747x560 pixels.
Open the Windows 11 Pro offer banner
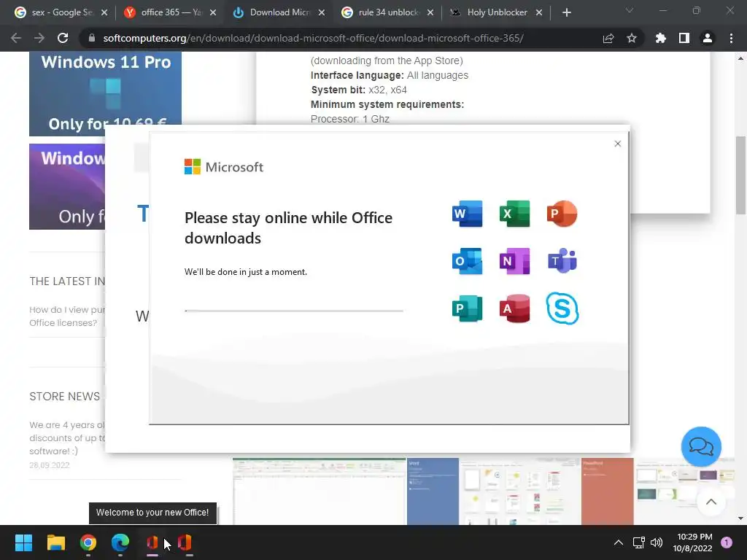[x=105, y=93]
